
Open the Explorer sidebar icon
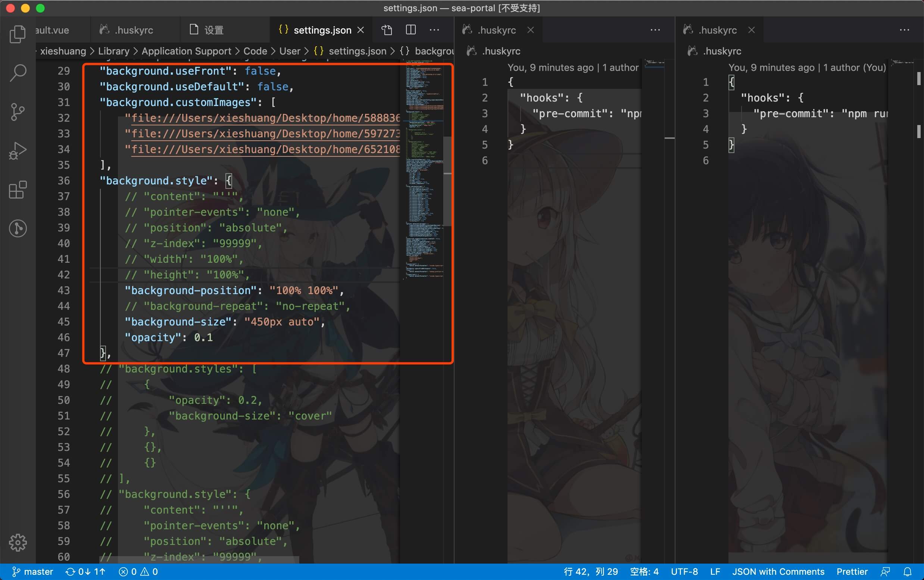pos(17,34)
